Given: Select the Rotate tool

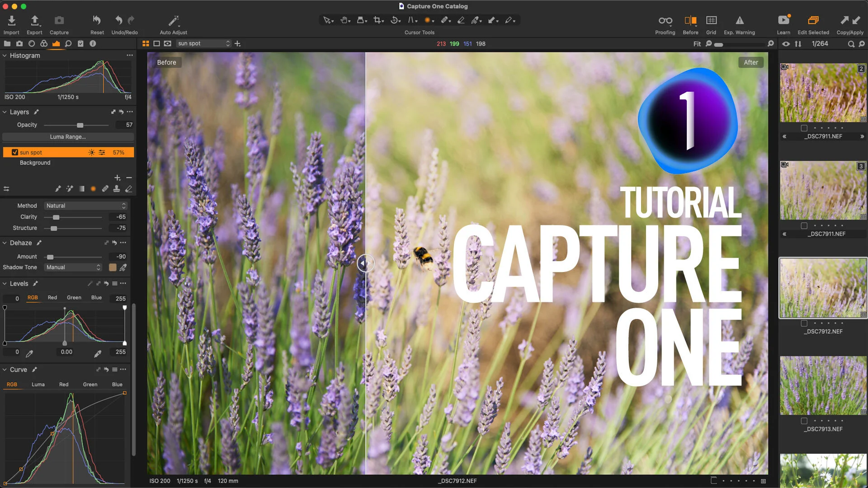Looking at the screenshot, I should pyautogui.click(x=394, y=20).
